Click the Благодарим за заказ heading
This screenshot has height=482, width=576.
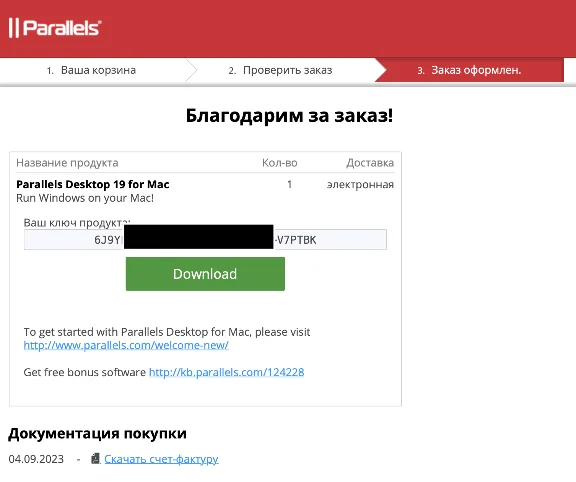289,116
